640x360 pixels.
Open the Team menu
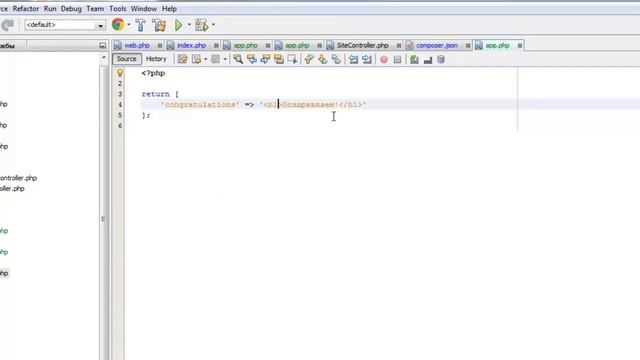pos(95,9)
